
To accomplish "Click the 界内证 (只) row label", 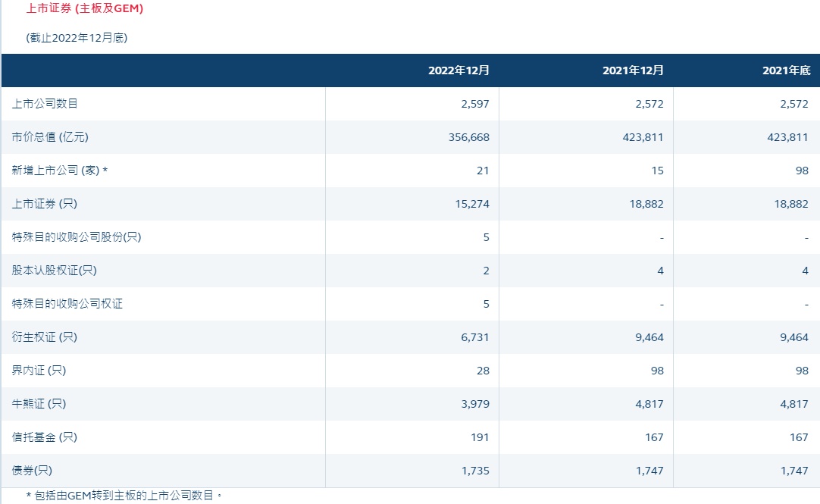I will coord(38,371).
